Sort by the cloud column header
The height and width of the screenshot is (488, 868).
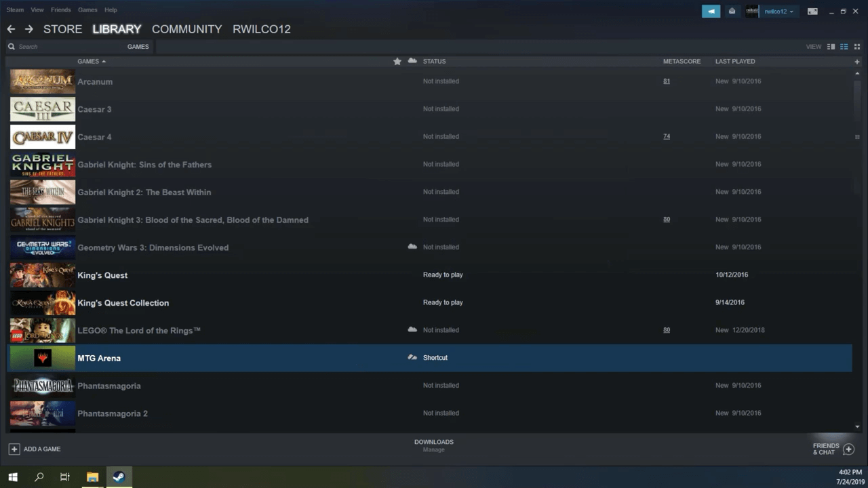(x=412, y=61)
